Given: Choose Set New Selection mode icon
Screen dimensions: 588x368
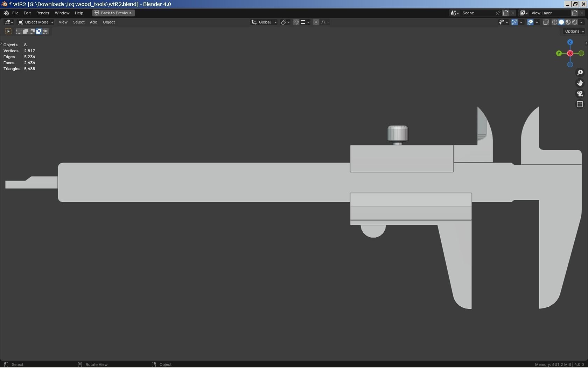Looking at the screenshot, I should pyautogui.click(x=19, y=31).
